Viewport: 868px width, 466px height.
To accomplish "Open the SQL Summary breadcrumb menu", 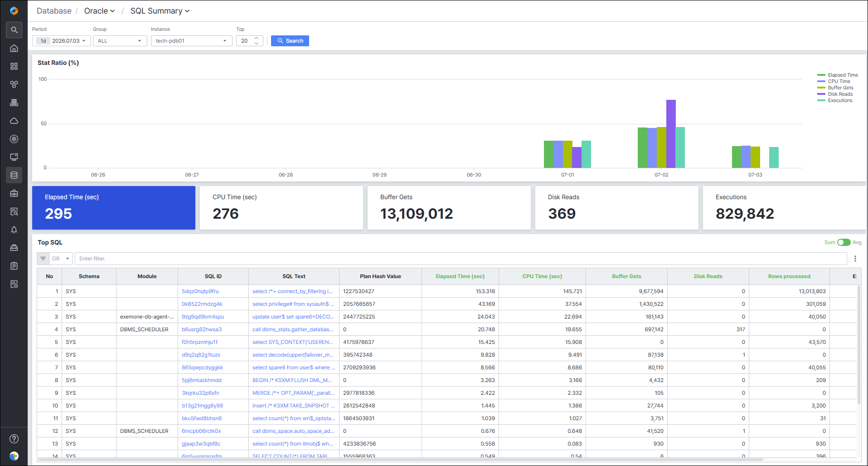I will [160, 11].
